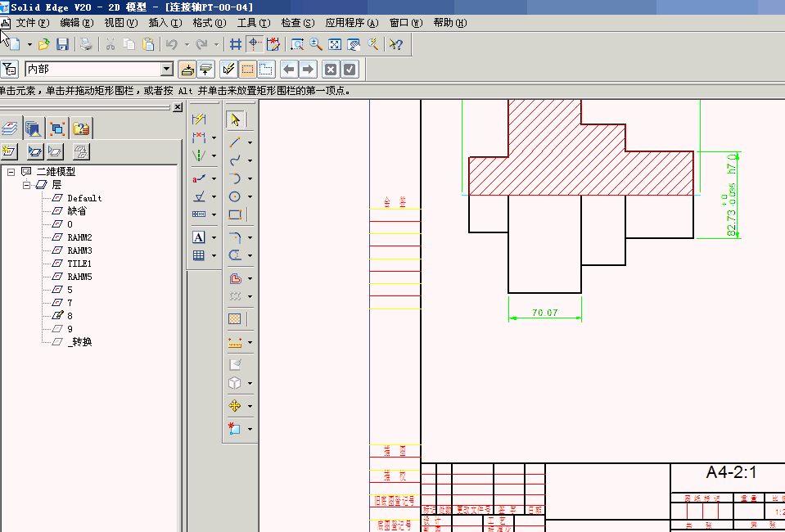Select the Zoom magnifier tool
Viewport: 785px width, 532px height.
click(315, 44)
